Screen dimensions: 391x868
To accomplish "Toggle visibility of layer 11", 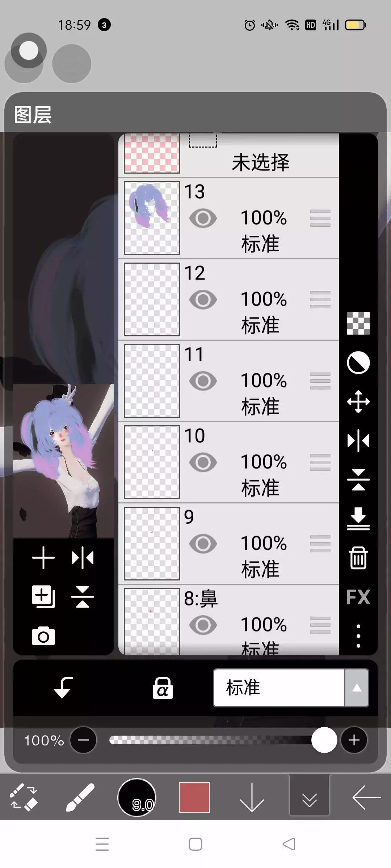I will point(203,381).
